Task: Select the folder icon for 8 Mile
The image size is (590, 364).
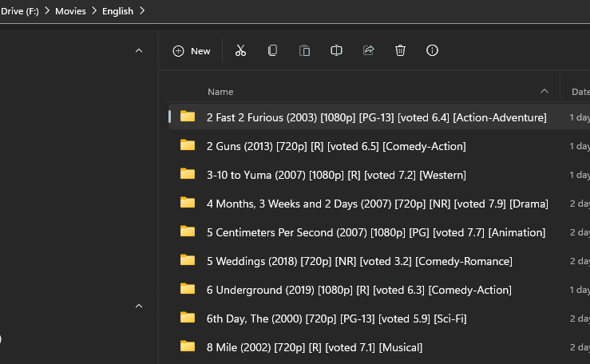Action: [x=188, y=346]
